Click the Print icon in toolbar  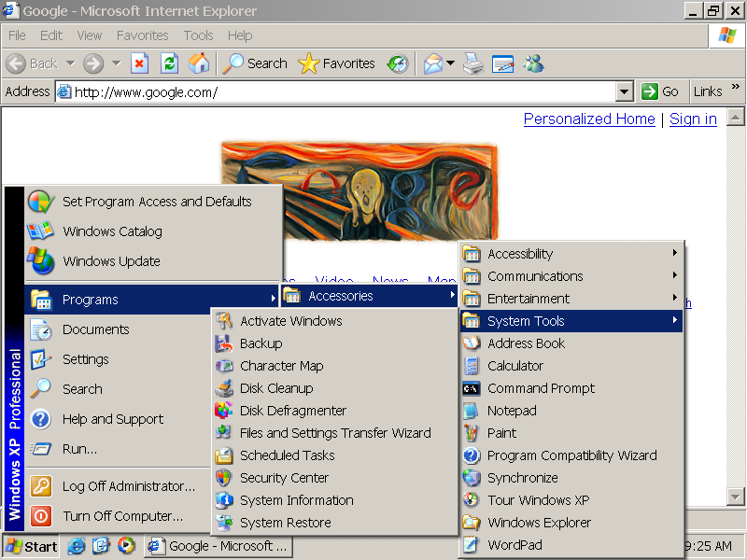click(x=473, y=63)
